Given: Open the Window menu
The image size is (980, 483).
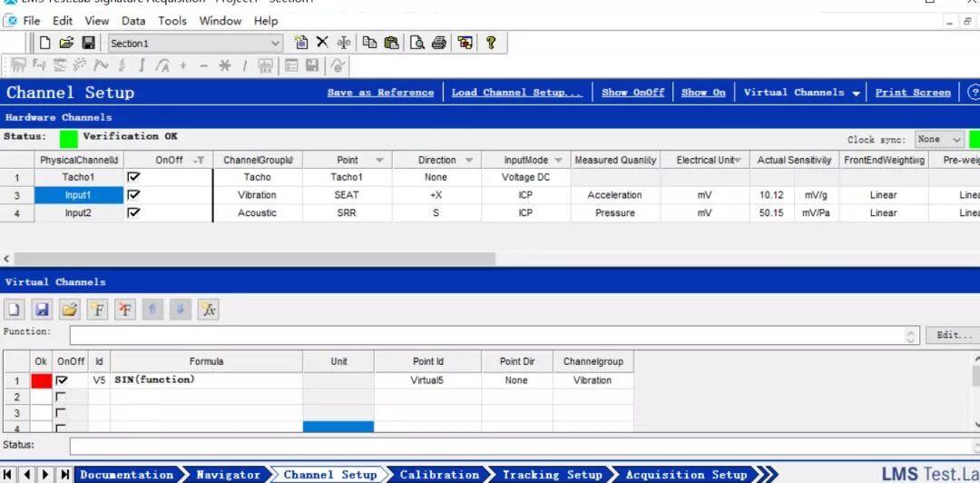Looking at the screenshot, I should click(220, 21).
